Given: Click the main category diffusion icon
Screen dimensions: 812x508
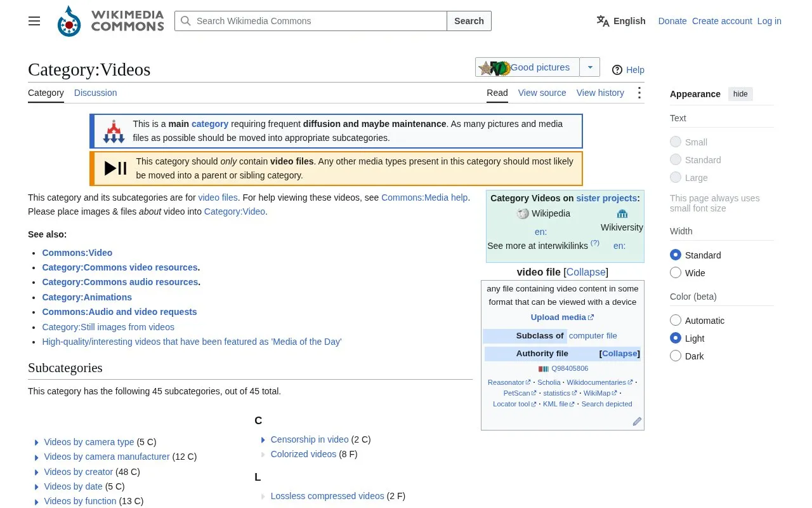Looking at the screenshot, I should tap(114, 131).
